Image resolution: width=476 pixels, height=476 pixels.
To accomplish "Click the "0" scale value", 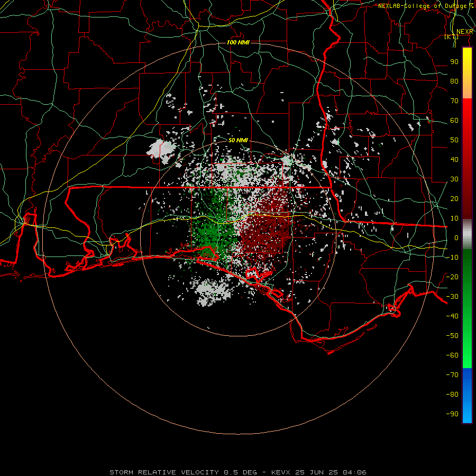I will coord(456,237).
